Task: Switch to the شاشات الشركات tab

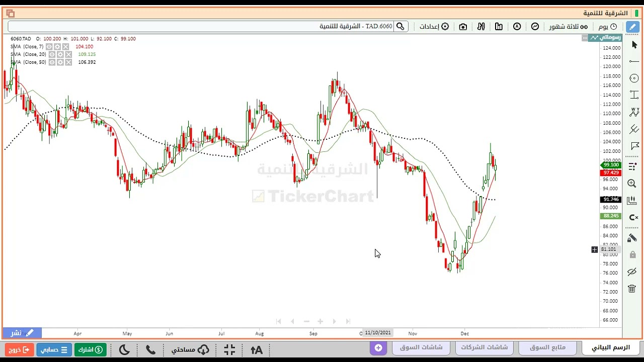Action: 484,347
